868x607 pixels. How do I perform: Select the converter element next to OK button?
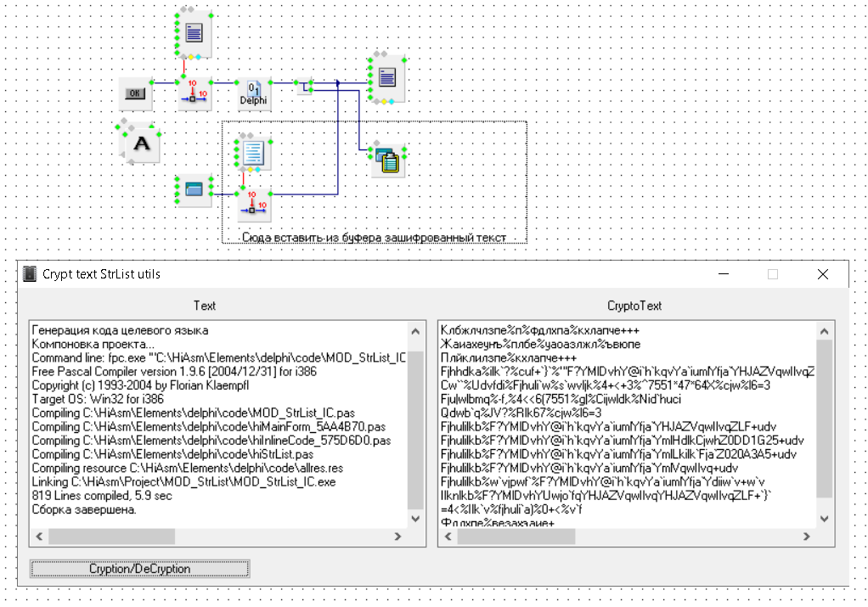point(194,93)
